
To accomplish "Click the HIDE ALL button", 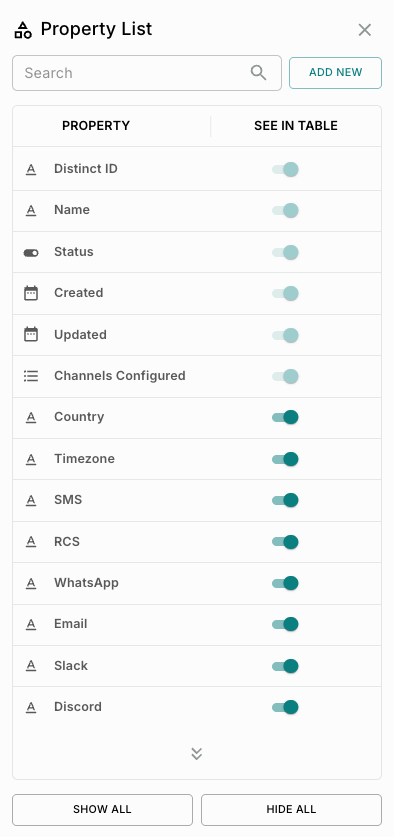I will 291,810.
